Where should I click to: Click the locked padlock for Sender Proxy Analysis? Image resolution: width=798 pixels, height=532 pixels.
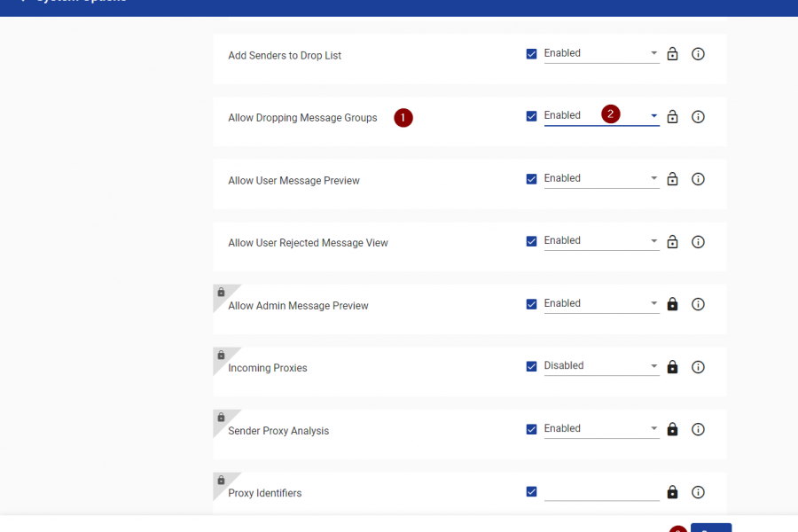(x=672, y=429)
